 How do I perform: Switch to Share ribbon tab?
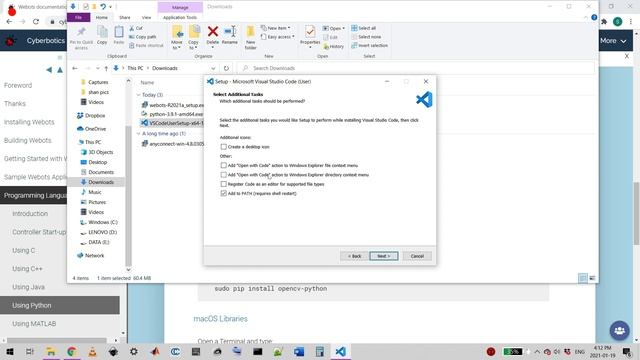pos(124,18)
